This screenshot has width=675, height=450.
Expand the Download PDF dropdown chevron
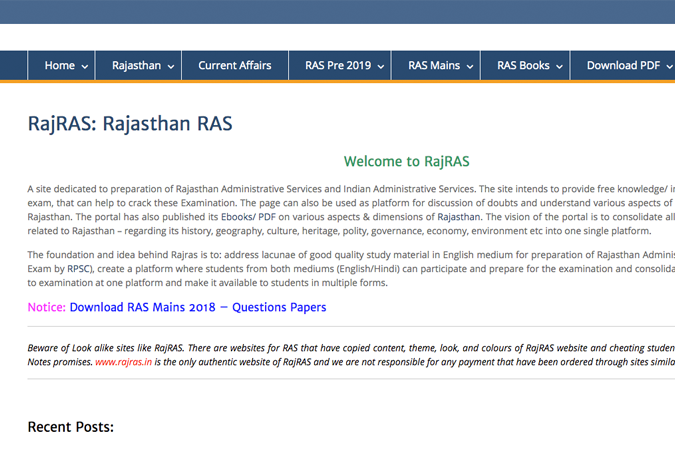pyautogui.click(x=669, y=67)
